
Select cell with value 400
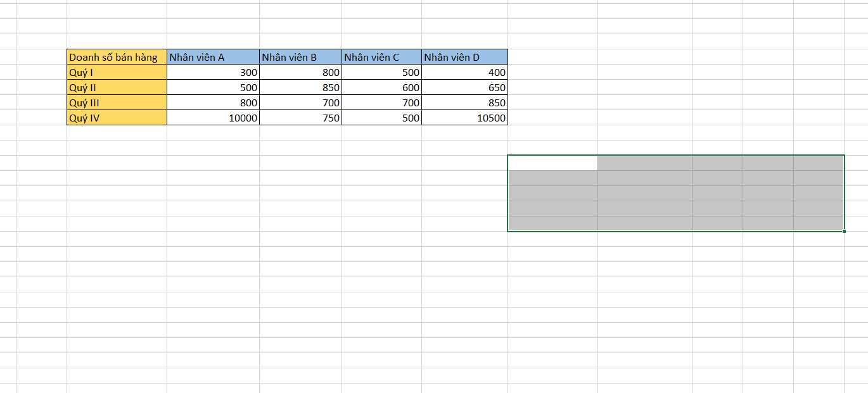pos(464,72)
